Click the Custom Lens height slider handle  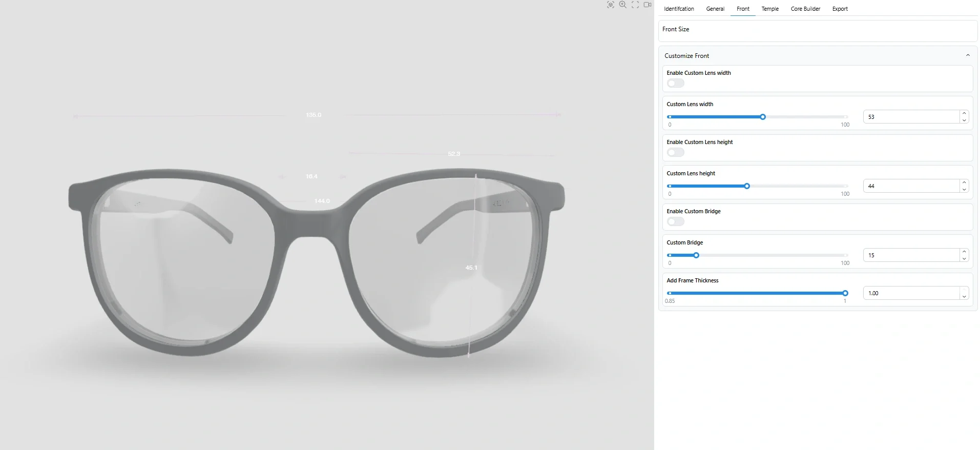747,186
